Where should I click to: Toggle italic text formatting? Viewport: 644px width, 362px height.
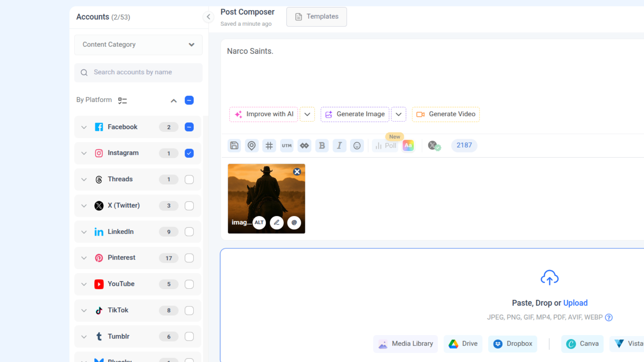(x=339, y=145)
